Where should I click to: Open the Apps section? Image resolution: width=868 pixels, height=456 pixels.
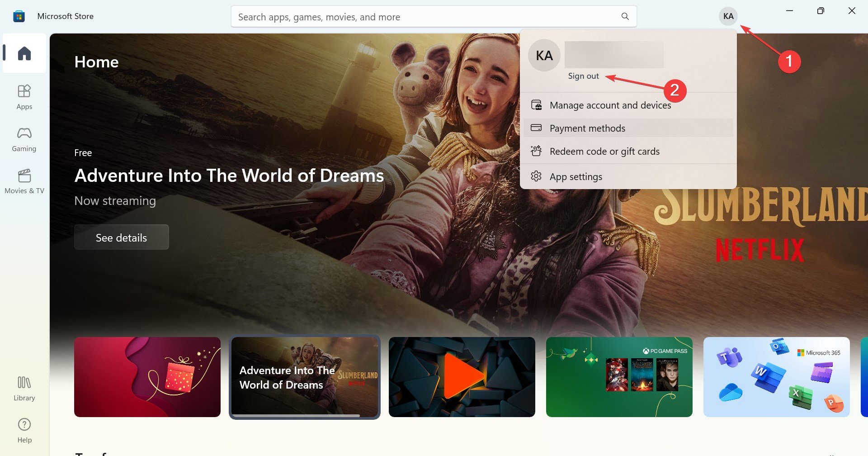24,97
